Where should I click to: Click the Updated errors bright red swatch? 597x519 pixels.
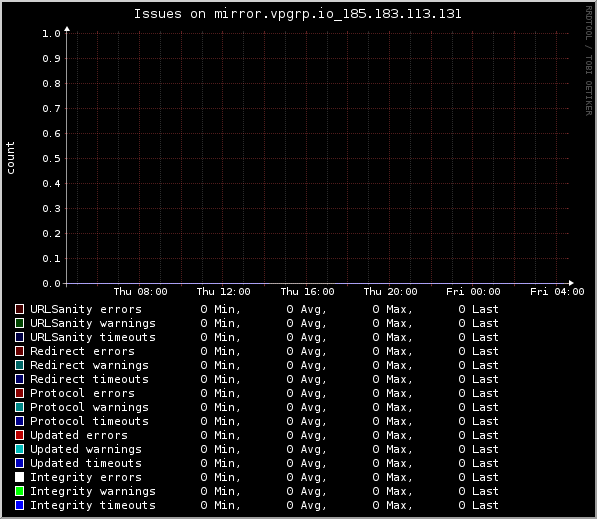pos(19,435)
